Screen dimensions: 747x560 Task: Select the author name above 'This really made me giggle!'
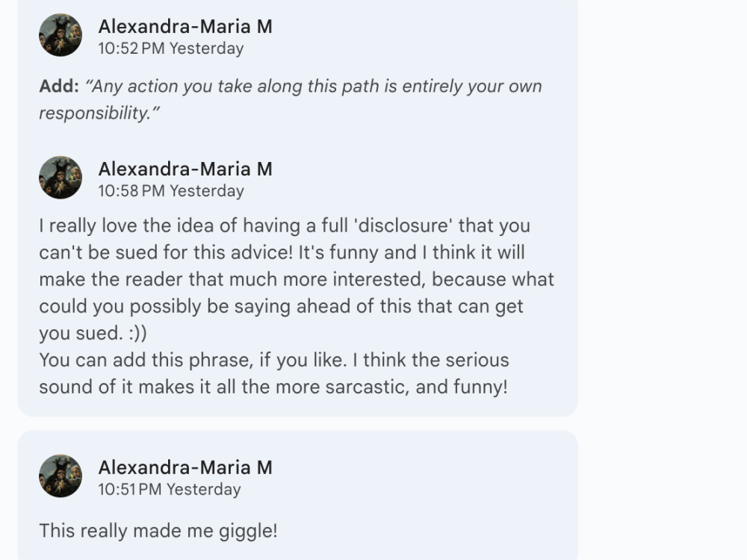pos(185,467)
